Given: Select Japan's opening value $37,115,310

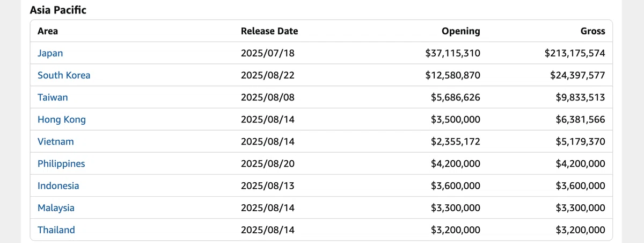Looking at the screenshot, I should [x=452, y=53].
